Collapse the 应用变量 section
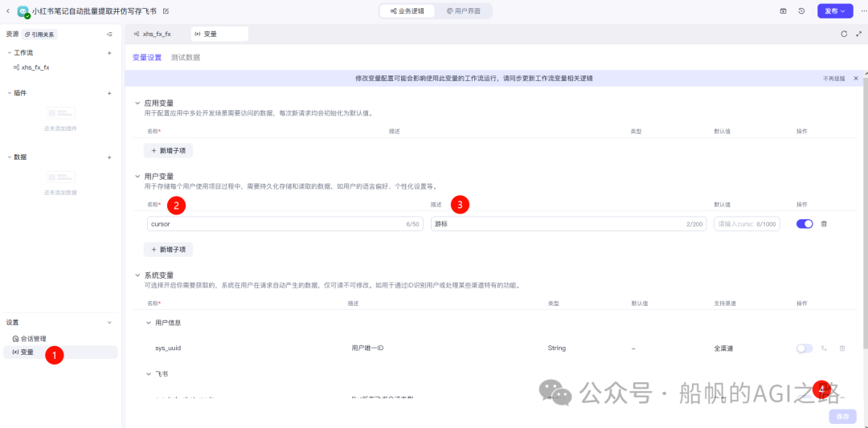The image size is (868, 428). [137, 103]
